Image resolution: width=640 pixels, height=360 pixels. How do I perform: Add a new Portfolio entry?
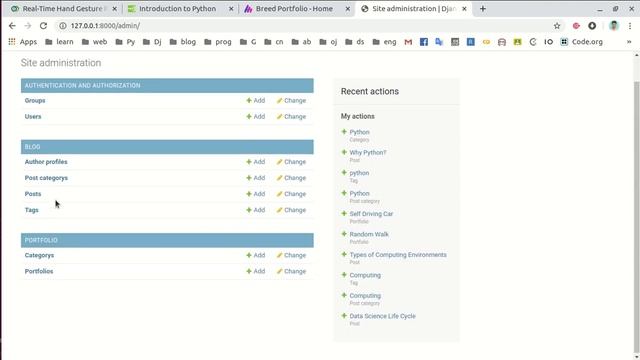tap(256, 271)
